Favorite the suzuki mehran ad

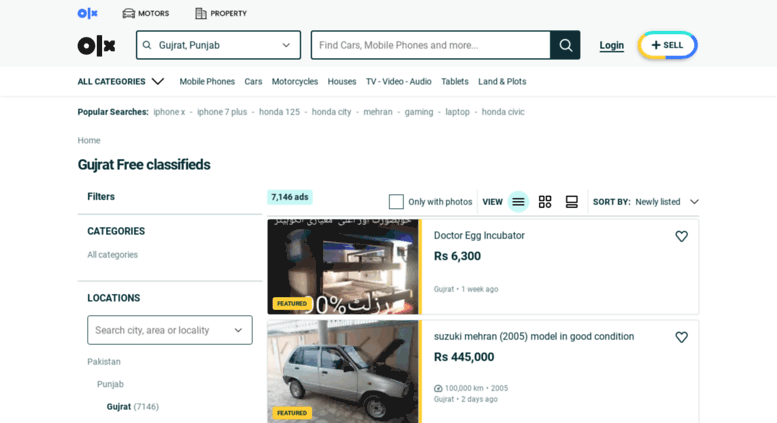682,337
